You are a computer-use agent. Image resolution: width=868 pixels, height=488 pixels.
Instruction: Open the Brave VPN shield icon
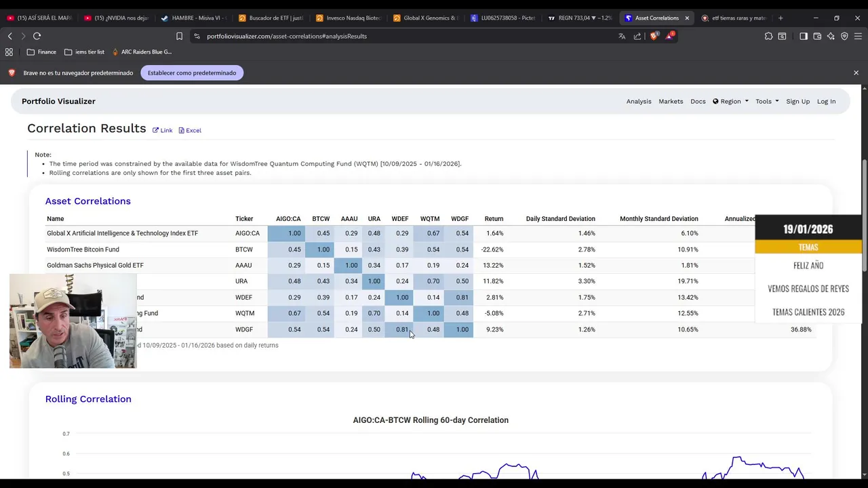(844, 36)
